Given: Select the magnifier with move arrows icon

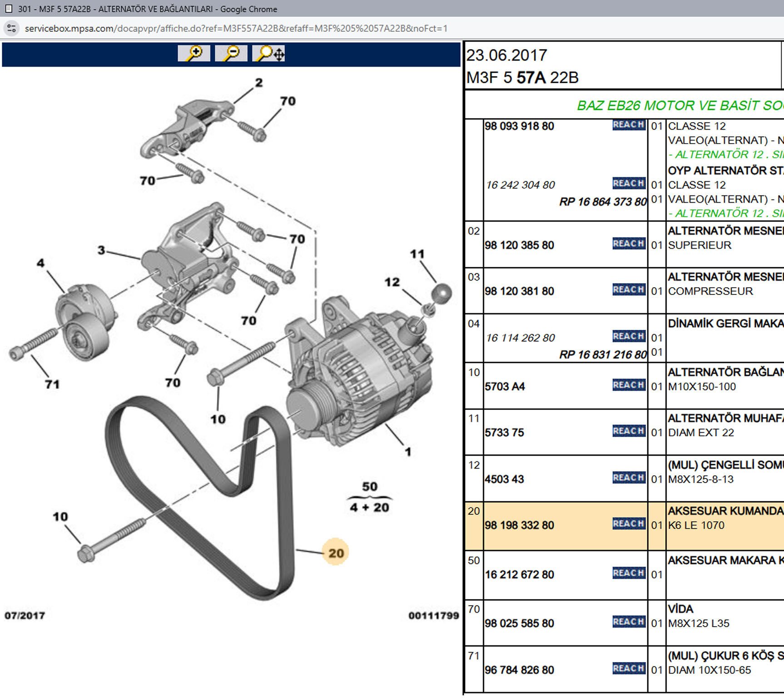Looking at the screenshot, I should 269,54.
